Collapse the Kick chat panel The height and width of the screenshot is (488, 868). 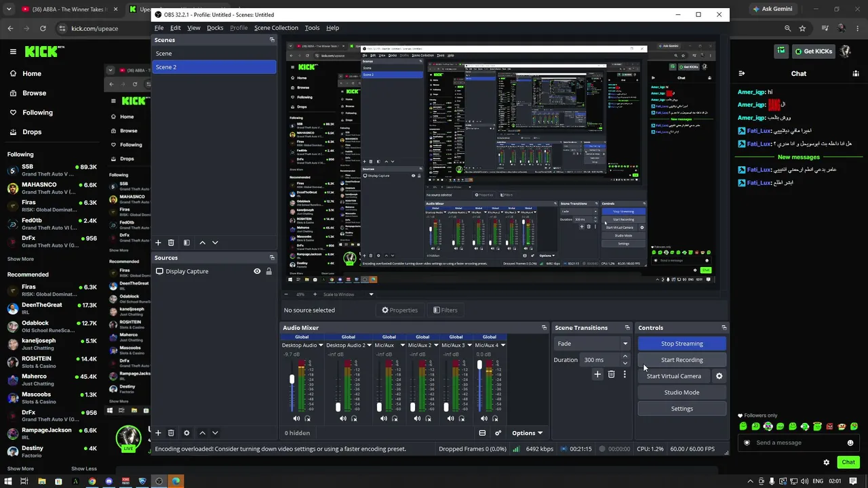coord(741,73)
